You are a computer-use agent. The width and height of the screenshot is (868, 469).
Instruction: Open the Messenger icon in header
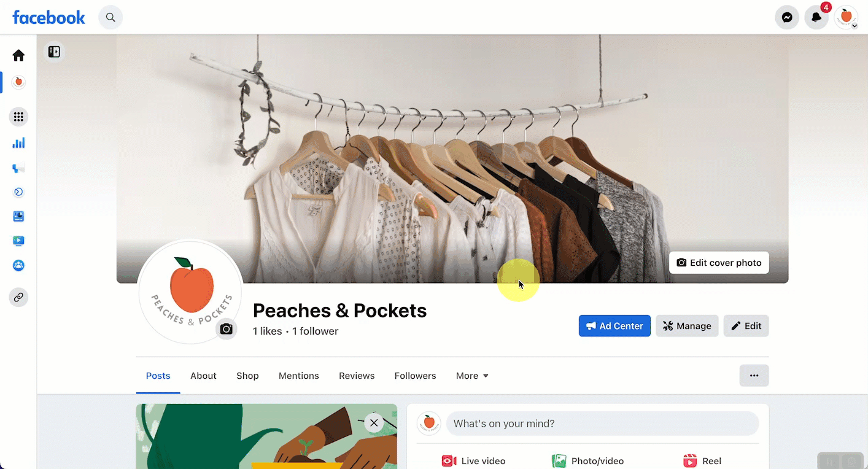787,17
